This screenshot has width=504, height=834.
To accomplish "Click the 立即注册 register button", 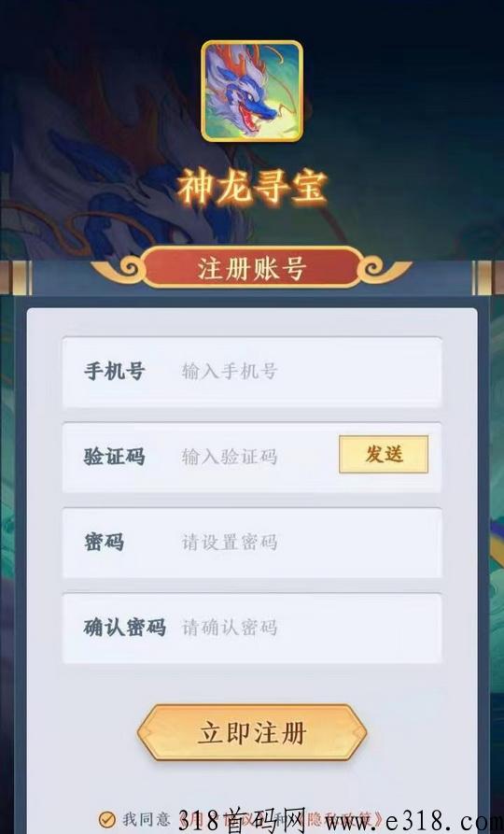I will point(252,732).
